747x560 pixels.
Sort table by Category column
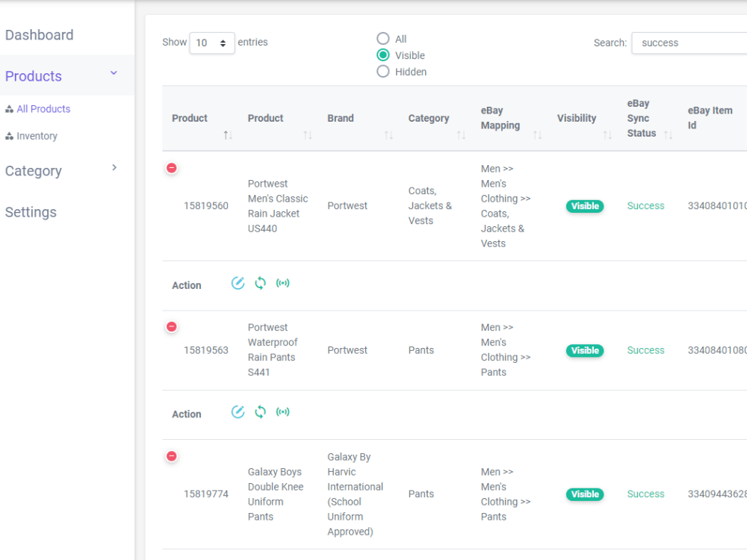point(461,135)
